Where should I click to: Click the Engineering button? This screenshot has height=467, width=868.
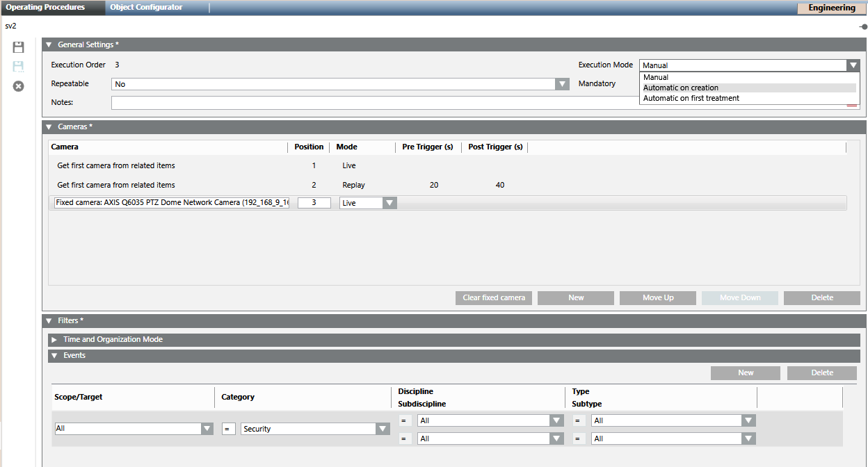coord(831,8)
